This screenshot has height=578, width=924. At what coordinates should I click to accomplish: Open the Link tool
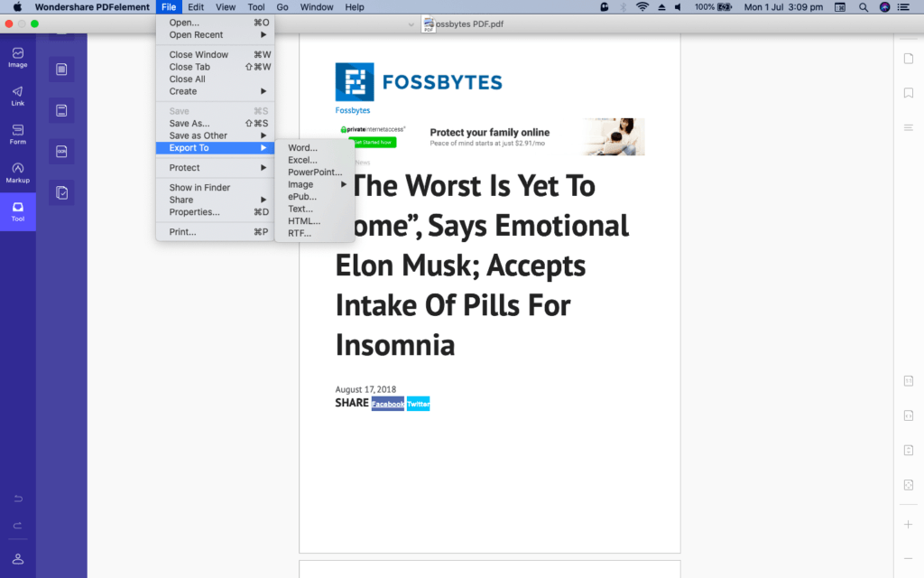click(17, 96)
